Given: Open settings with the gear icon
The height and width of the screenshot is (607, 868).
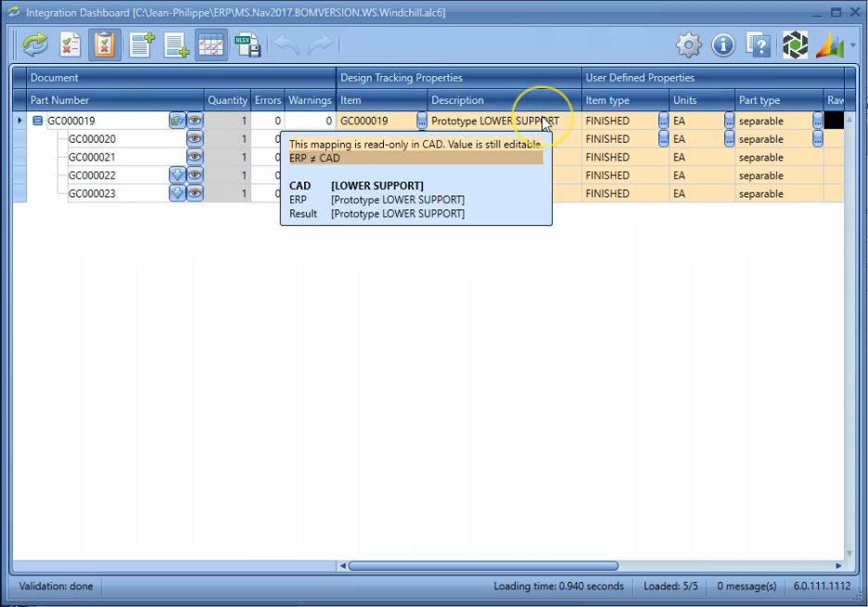Looking at the screenshot, I should pos(689,44).
